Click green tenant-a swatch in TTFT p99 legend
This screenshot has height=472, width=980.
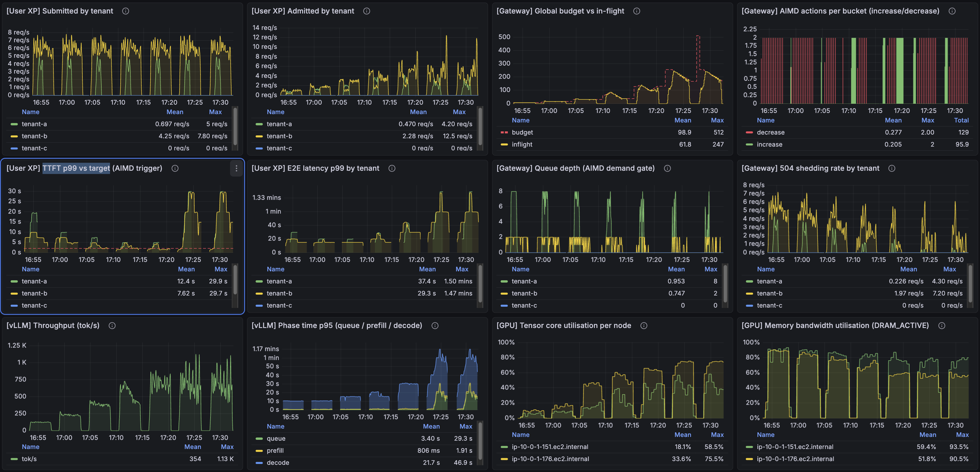coord(14,281)
